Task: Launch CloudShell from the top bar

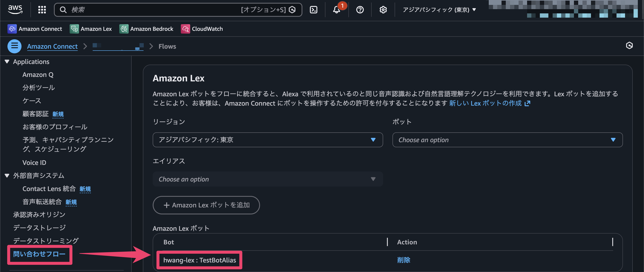Action: tap(313, 10)
